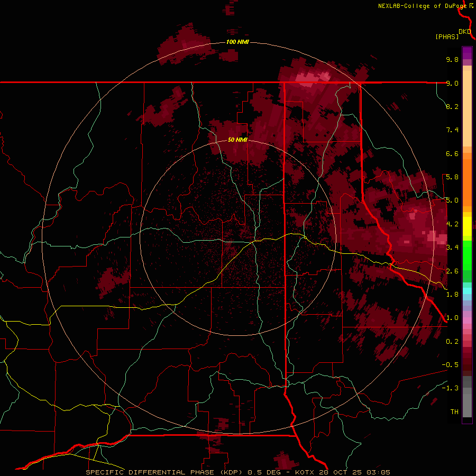Select the -0.5 value on the color scale
The height and width of the screenshot is (476, 476).
click(450, 365)
